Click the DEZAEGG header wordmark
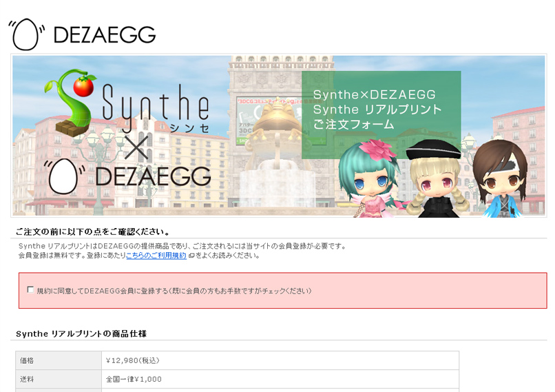 click(105, 34)
